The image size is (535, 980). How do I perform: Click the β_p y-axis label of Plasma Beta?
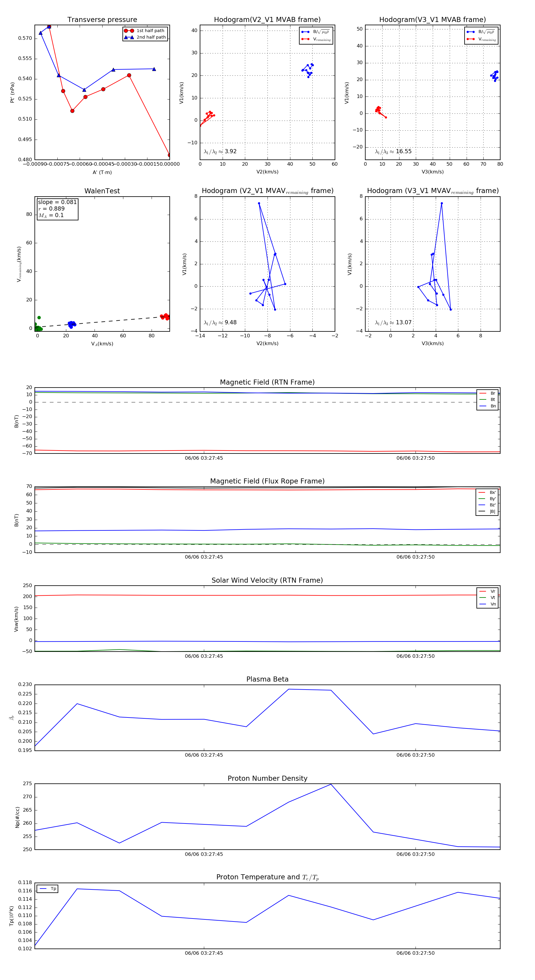pyautogui.click(x=12, y=717)
